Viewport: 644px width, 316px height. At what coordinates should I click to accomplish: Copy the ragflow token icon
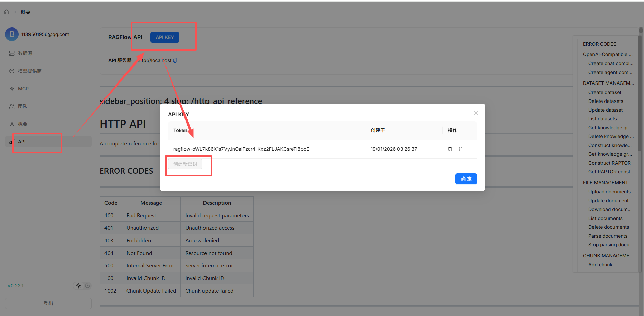(450, 149)
